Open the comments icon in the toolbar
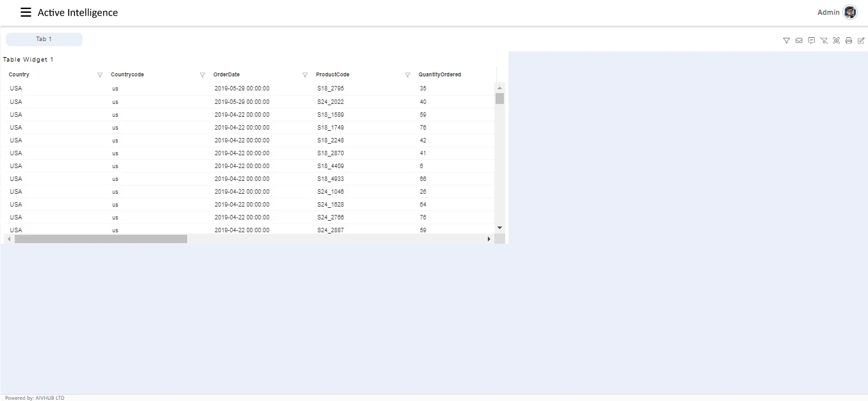This screenshot has width=868, height=401. (812, 40)
